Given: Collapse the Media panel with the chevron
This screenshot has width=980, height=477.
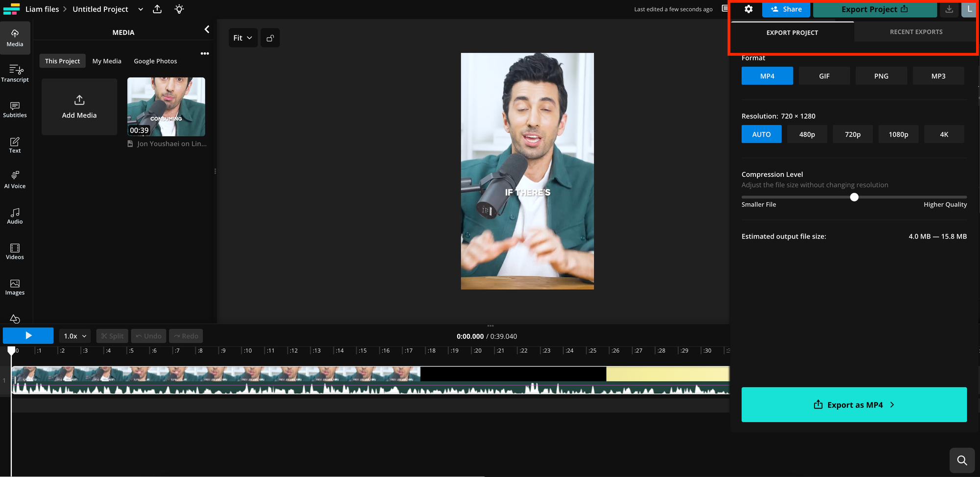Looking at the screenshot, I should pos(206,29).
